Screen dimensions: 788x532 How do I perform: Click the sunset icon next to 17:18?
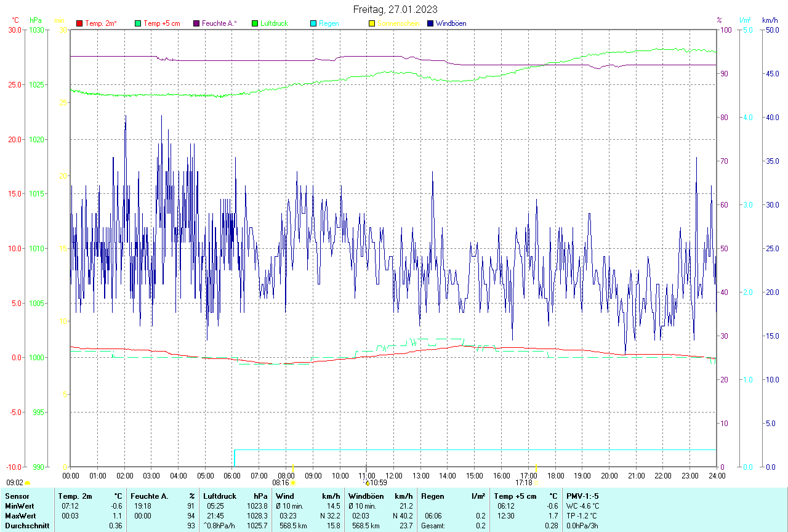click(x=536, y=483)
